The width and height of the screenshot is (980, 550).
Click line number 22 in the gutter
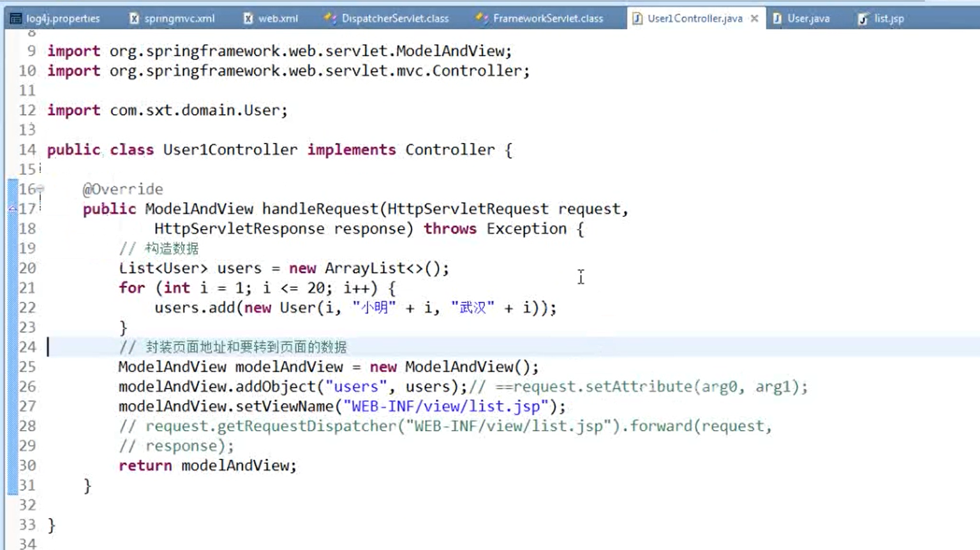tap(27, 308)
